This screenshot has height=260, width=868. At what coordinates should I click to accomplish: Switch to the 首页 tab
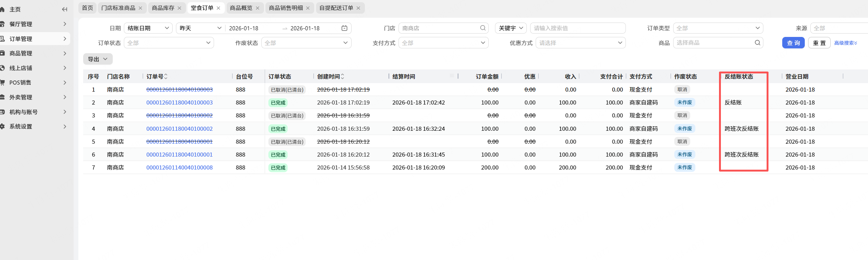pyautogui.click(x=88, y=8)
